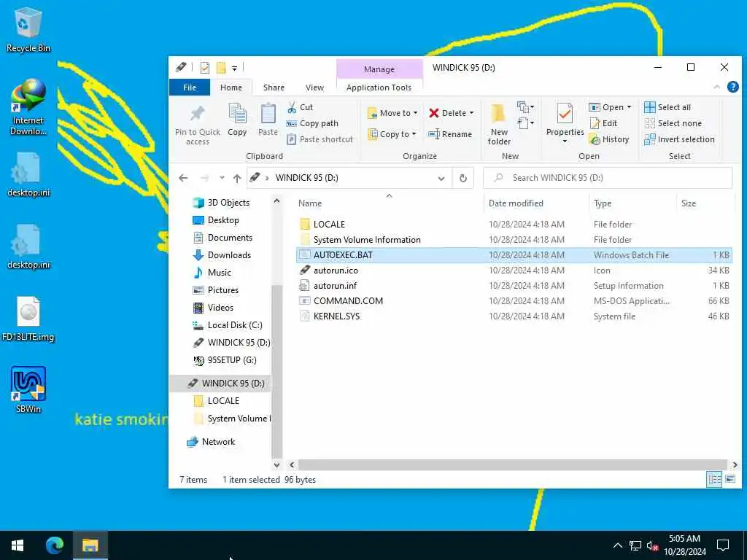Open Customize Quick Access Toolbar dropdown
The height and width of the screenshot is (560, 747).
coord(234,68)
